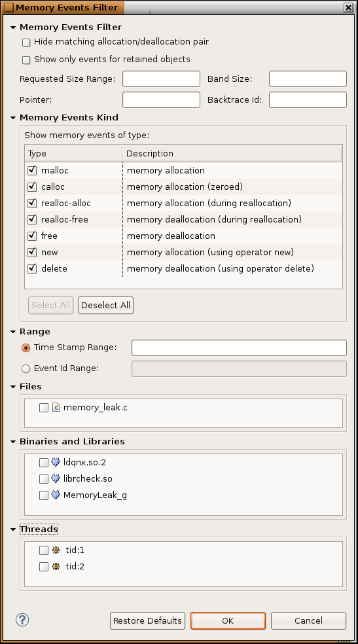Click the Cancel button
The image size is (358, 644).
(x=308, y=620)
